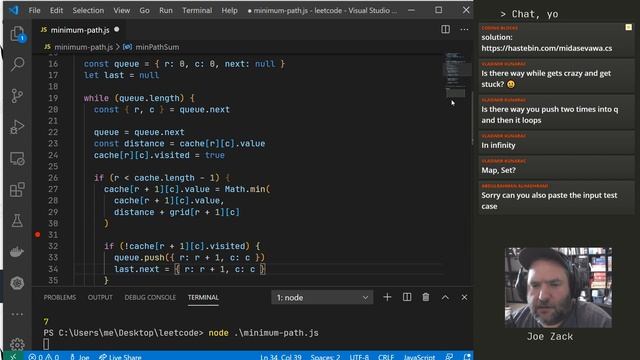
Task: Switch to the Output panel tab
Action: [100, 297]
